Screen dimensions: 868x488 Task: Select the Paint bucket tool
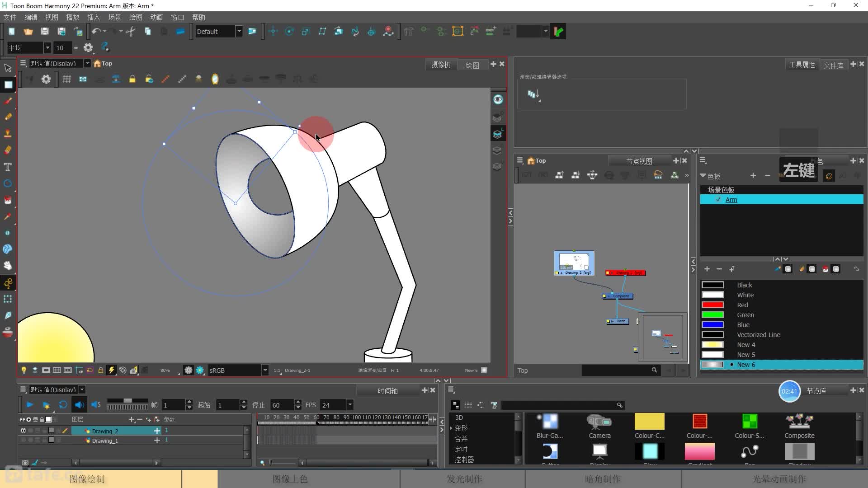(x=8, y=200)
